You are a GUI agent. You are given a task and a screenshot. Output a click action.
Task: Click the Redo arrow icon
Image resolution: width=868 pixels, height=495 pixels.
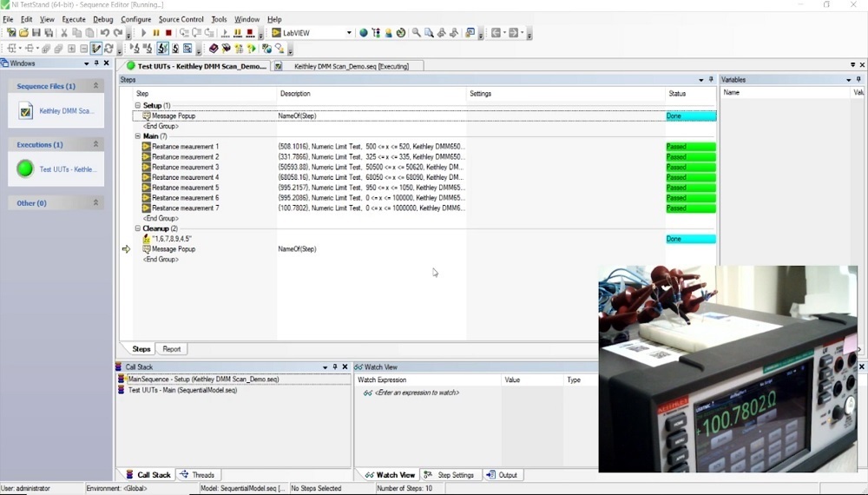pos(117,33)
